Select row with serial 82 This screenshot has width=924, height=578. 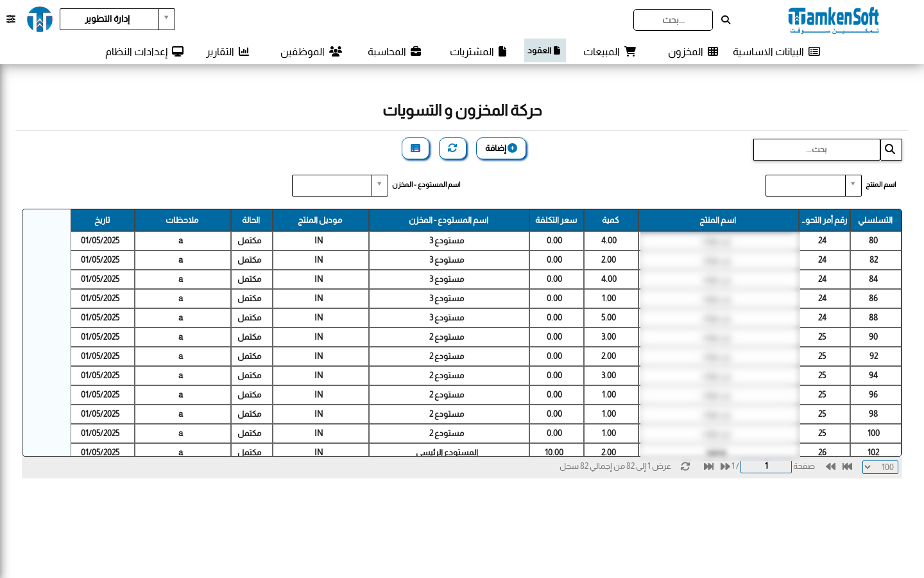coord(486,260)
